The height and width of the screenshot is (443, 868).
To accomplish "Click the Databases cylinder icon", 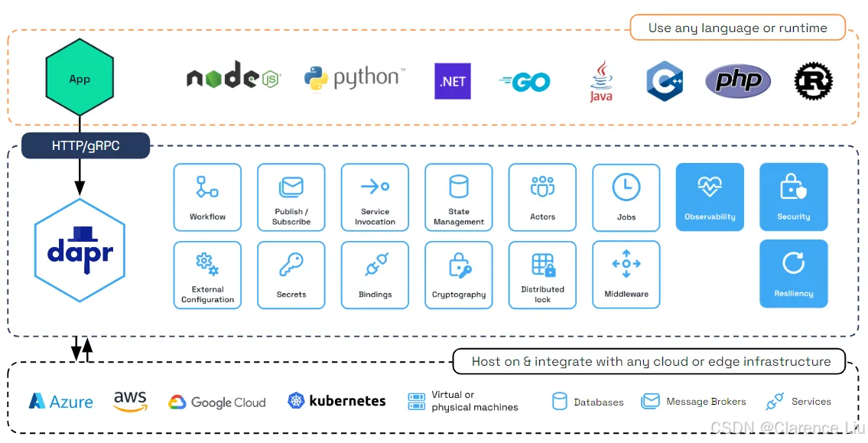I will click(560, 402).
